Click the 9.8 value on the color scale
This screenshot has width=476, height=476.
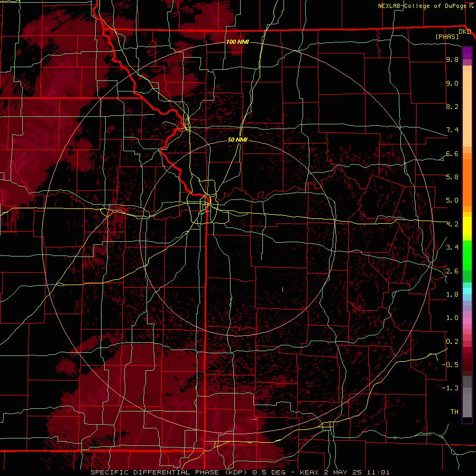tap(452, 60)
